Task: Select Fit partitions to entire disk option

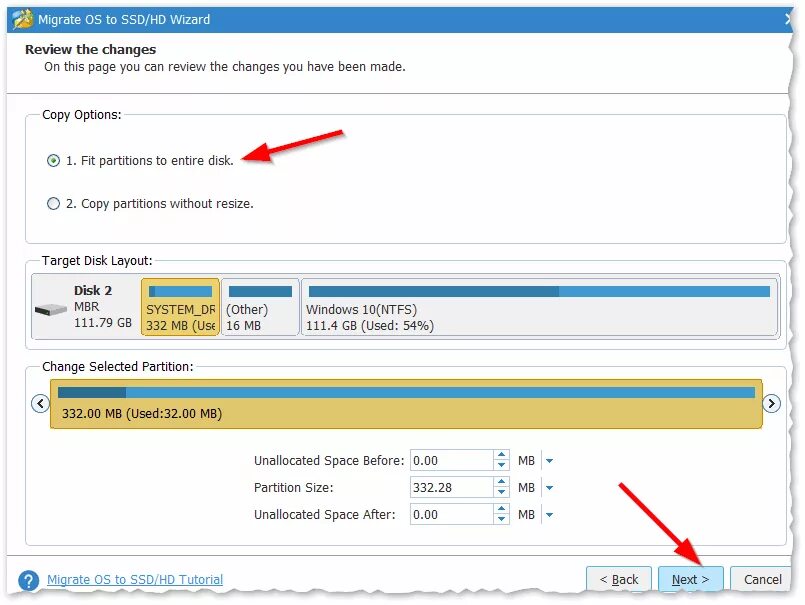Action: 53,161
